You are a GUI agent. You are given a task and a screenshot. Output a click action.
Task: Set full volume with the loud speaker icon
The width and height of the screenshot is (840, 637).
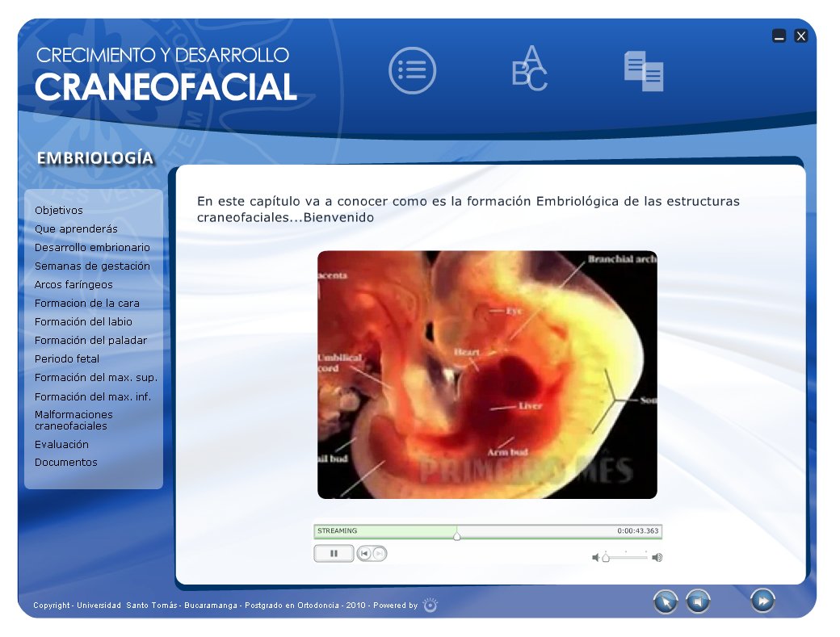point(657,555)
